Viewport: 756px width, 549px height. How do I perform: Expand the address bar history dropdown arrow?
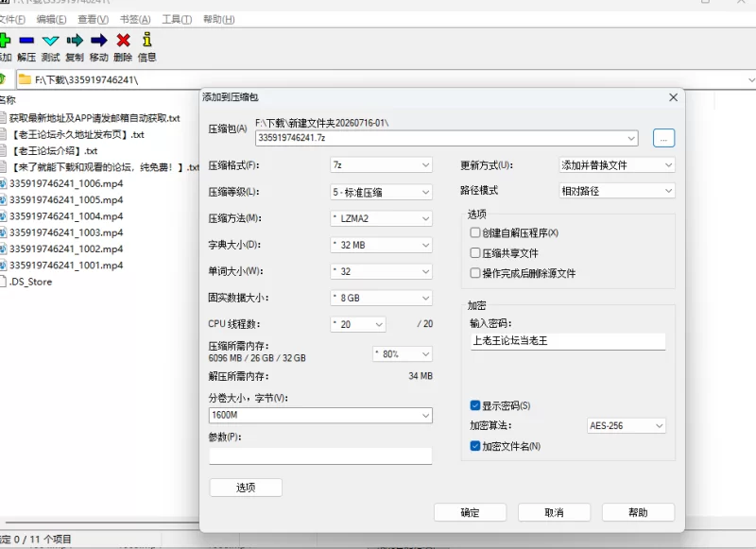point(751,80)
